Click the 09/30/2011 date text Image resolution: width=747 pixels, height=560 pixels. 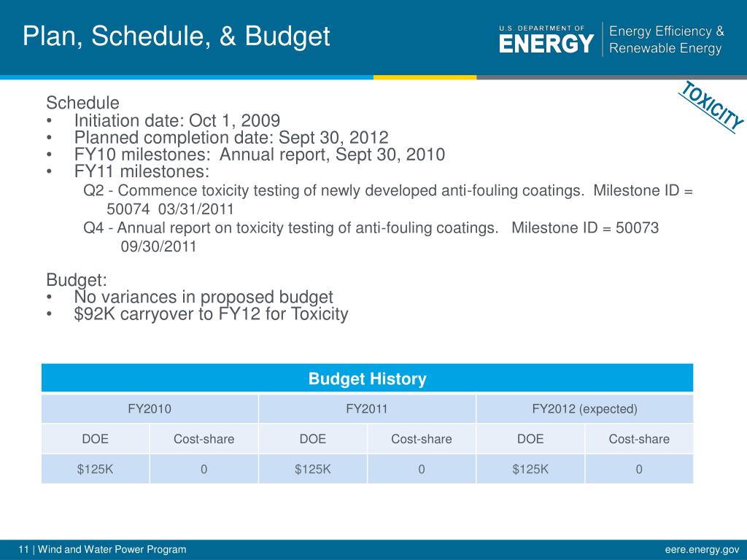pos(158,246)
